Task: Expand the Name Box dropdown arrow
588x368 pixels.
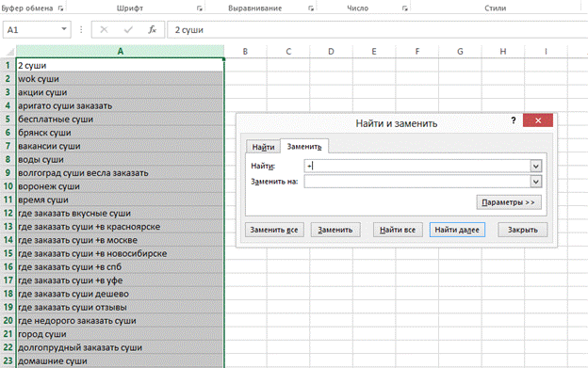Action: pos(64,29)
